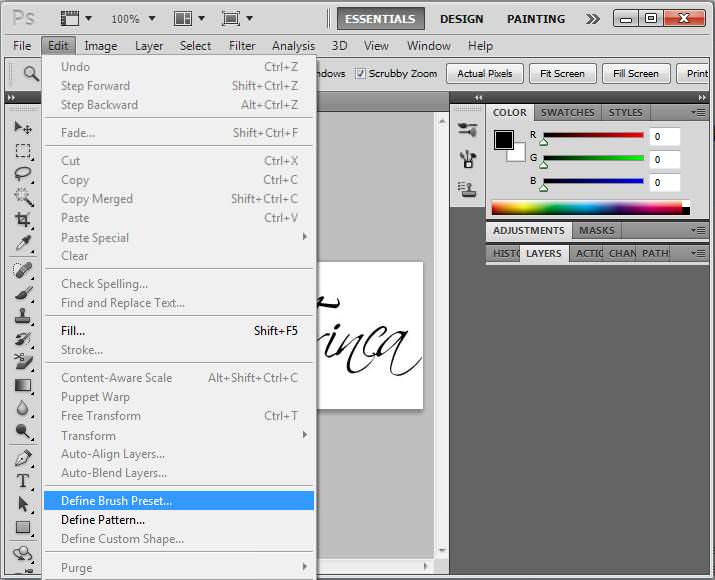Open the Layer menu
715x580 pixels.
click(x=149, y=46)
